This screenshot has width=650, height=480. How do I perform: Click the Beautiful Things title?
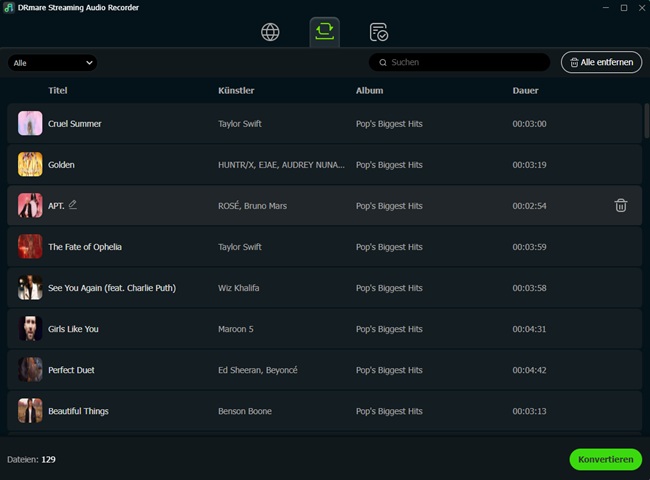click(x=78, y=411)
